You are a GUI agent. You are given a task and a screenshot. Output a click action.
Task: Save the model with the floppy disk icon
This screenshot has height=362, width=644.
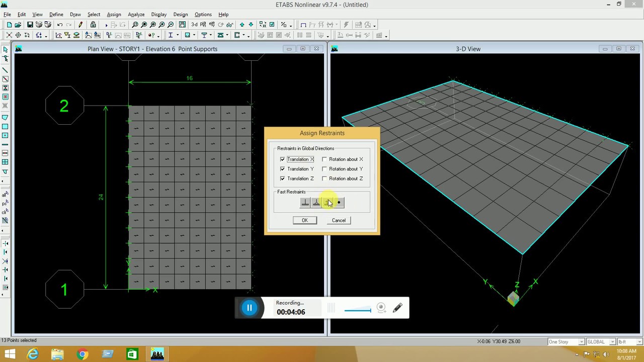pyautogui.click(x=30, y=25)
